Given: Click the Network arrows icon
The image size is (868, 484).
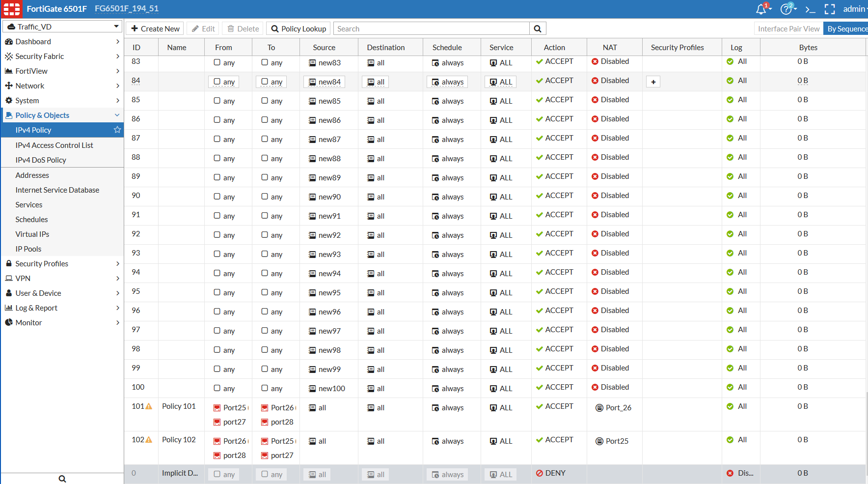Looking at the screenshot, I should tap(9, 86).
